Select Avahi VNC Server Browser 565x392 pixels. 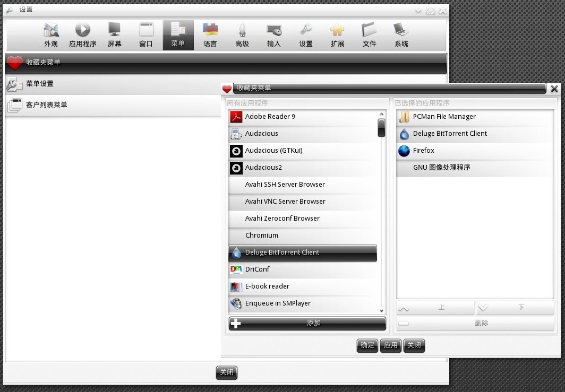click(x=303, y=201)
